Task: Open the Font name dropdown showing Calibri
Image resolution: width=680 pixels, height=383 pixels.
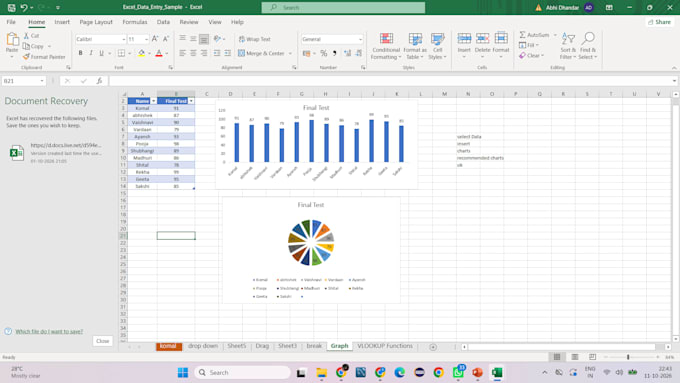Action: [124, 39]
